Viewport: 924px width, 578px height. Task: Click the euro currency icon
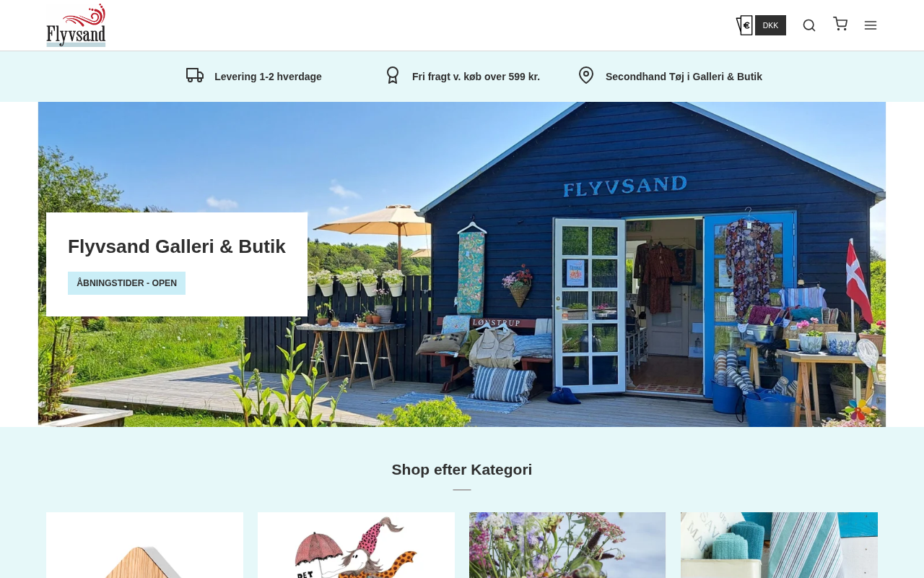click(x=744, y=25)
